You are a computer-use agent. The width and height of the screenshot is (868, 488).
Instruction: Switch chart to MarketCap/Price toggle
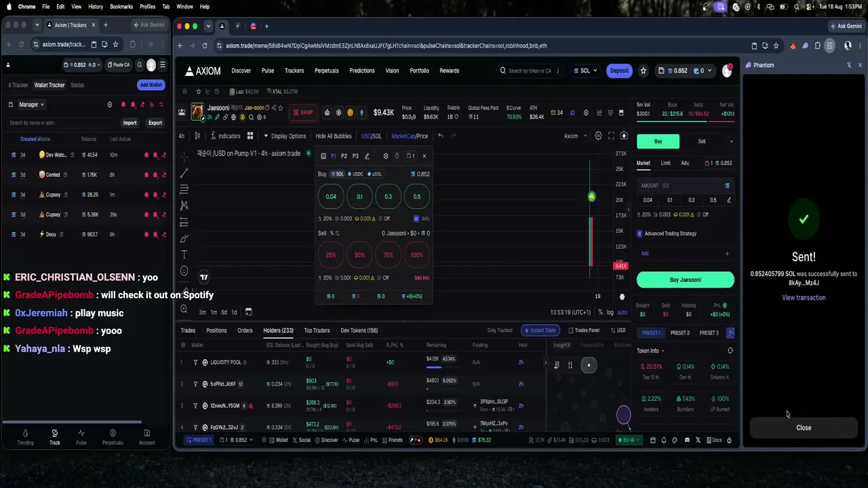click(410, 136)
